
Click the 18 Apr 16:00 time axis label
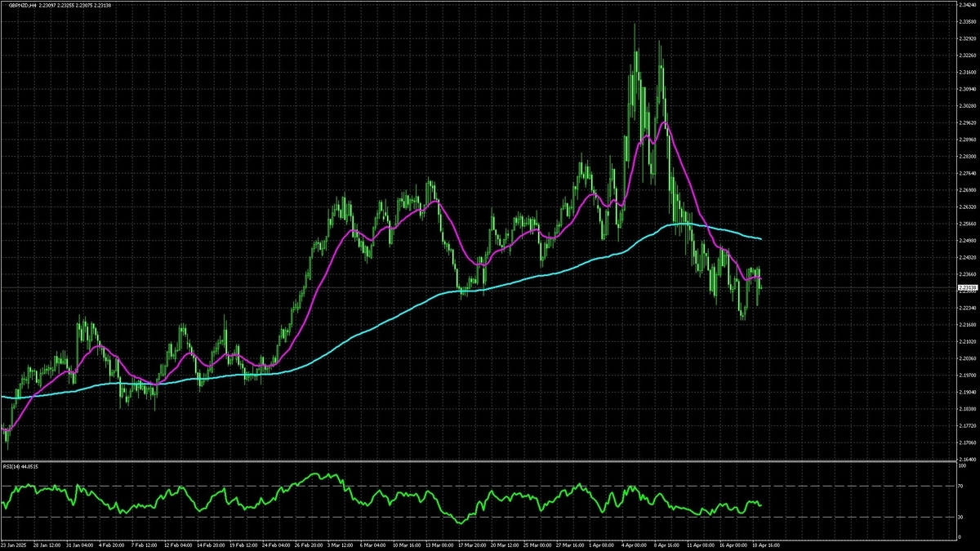pyautogui.click(x=764, y=544)
